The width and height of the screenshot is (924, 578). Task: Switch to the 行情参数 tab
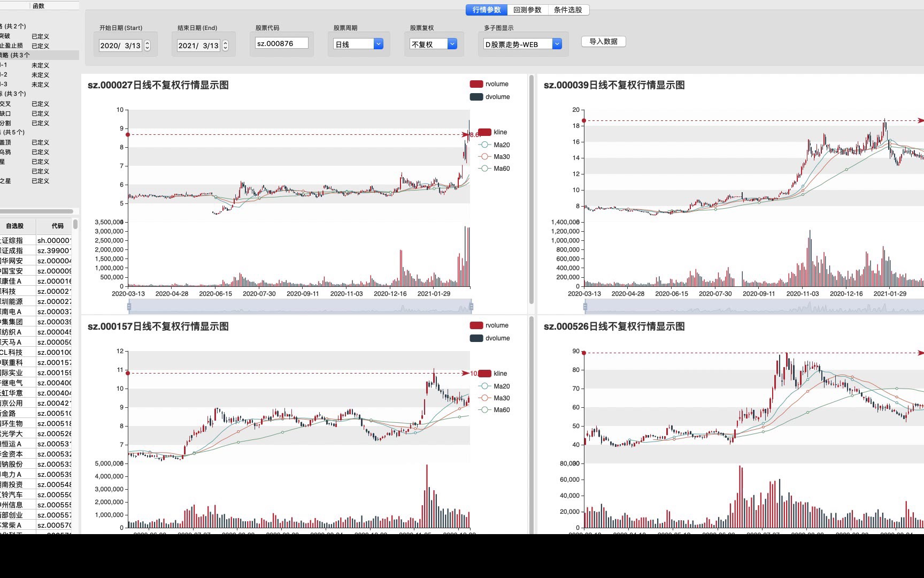point(487,10)
